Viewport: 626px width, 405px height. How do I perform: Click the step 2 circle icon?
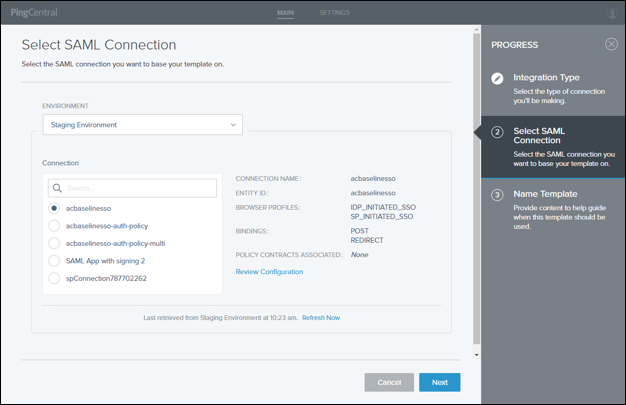(x=497, y=131)
